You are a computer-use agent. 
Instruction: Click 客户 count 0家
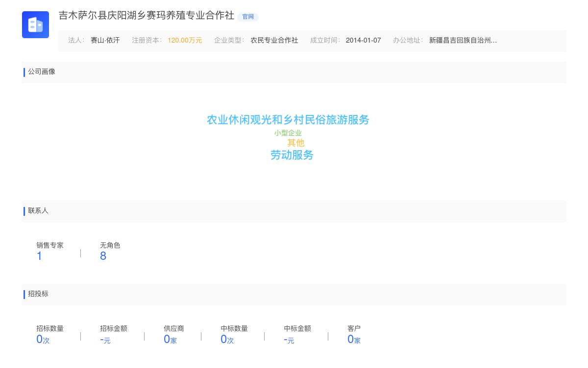(x=354, y=339)
